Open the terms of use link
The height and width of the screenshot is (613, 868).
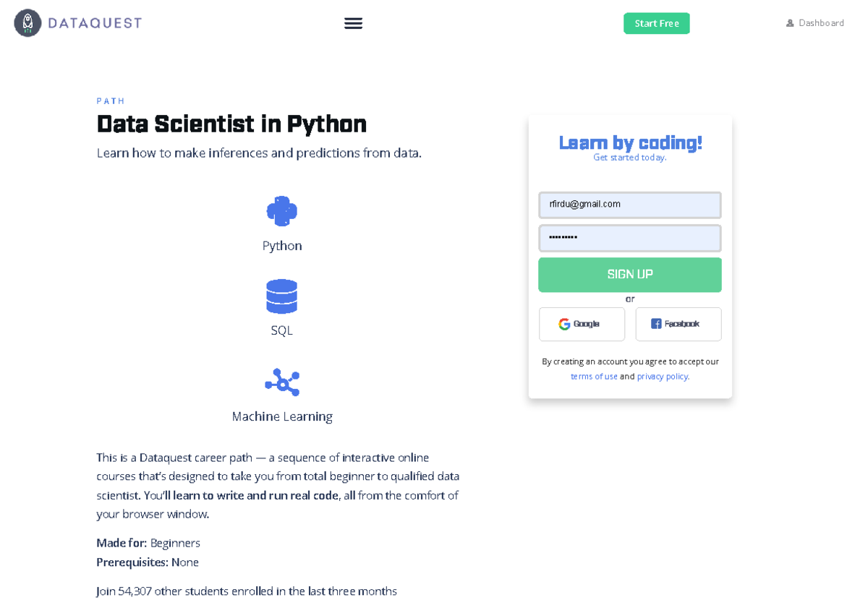[x=594, y=377]
